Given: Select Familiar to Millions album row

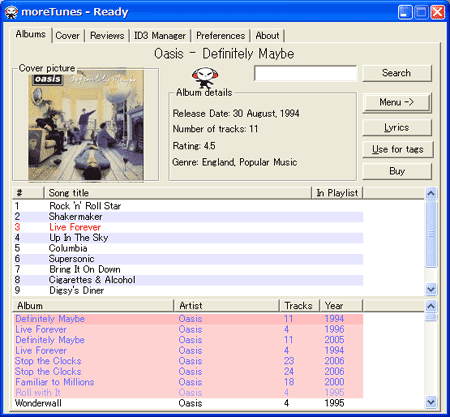Looking at the screenshot, I should tap(188, 382).
